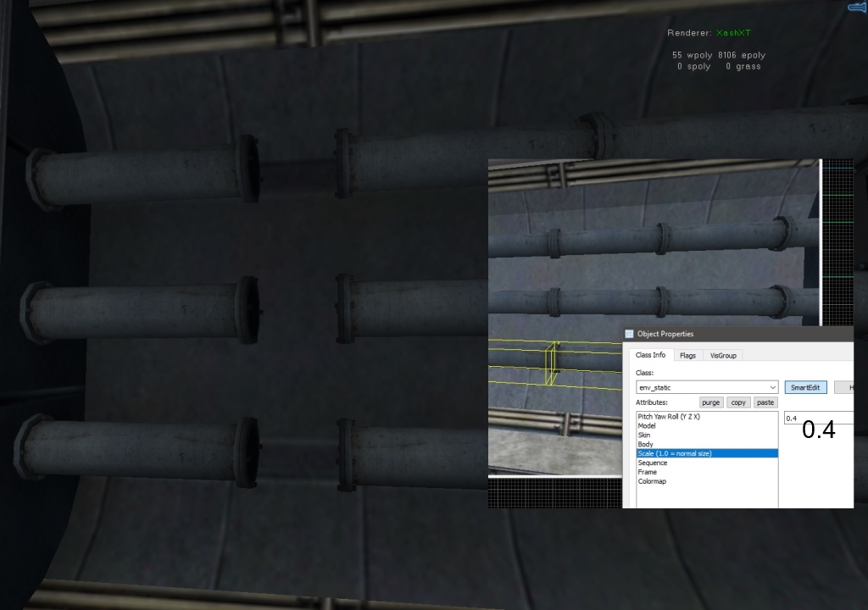Select the Pitch Yaw Roll (Y Z X) attribute
The width and height of the screenshot is (868, 610).
pos(707,416)
